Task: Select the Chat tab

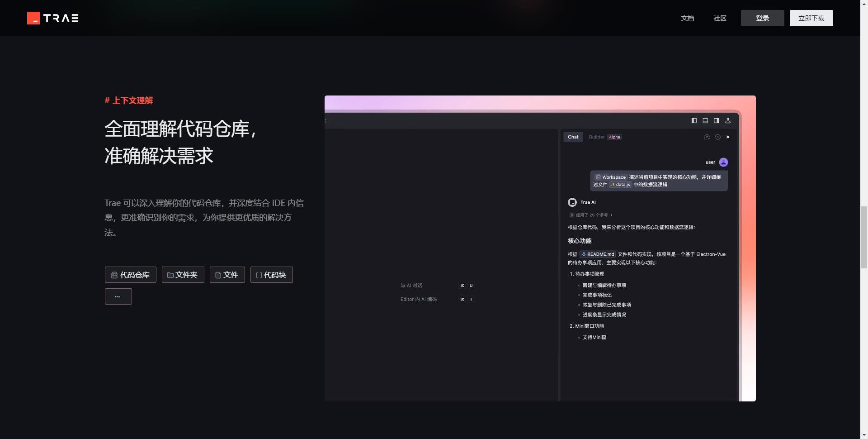Action: [x=573, y=137]
